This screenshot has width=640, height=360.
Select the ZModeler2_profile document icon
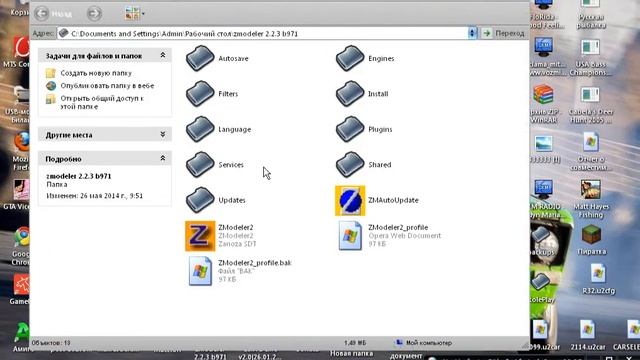tap(350, 236)
